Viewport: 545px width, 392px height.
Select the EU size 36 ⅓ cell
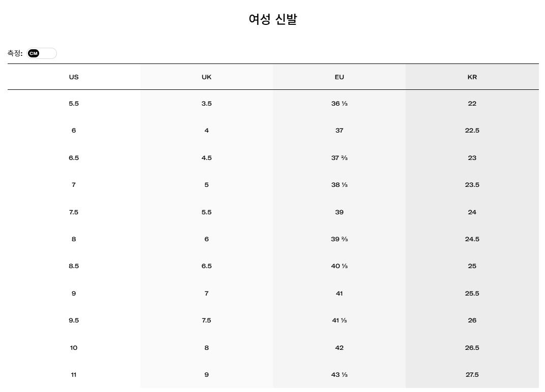pos(339,104)
